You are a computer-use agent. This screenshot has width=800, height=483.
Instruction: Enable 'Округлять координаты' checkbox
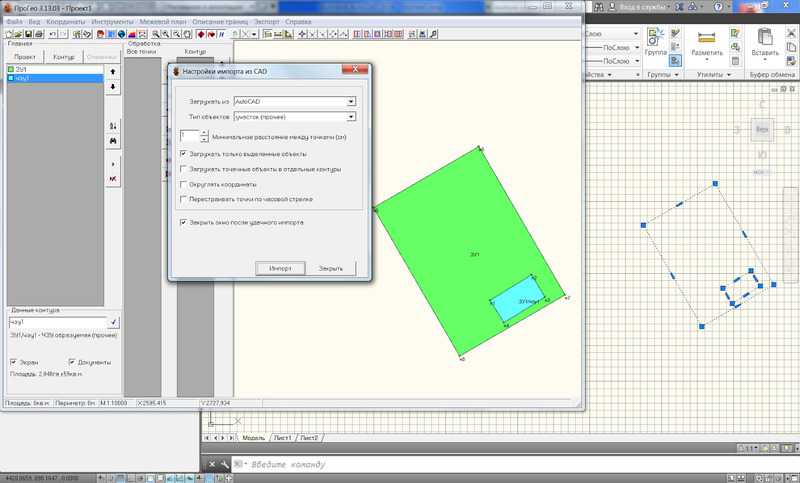coord(183,185)
